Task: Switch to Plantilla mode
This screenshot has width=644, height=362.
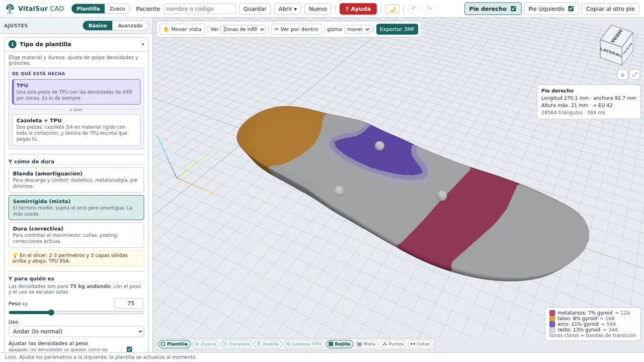Action: tap(88, 9)
